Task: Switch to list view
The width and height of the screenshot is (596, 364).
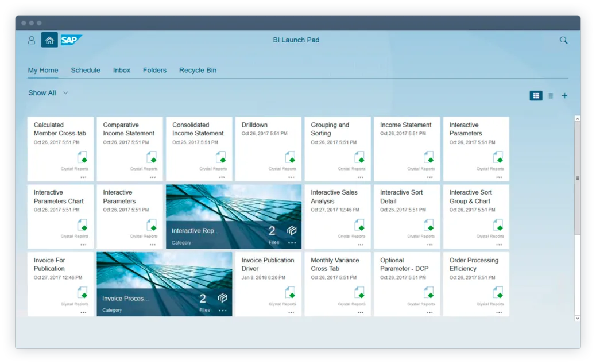Action: point(550,95)
